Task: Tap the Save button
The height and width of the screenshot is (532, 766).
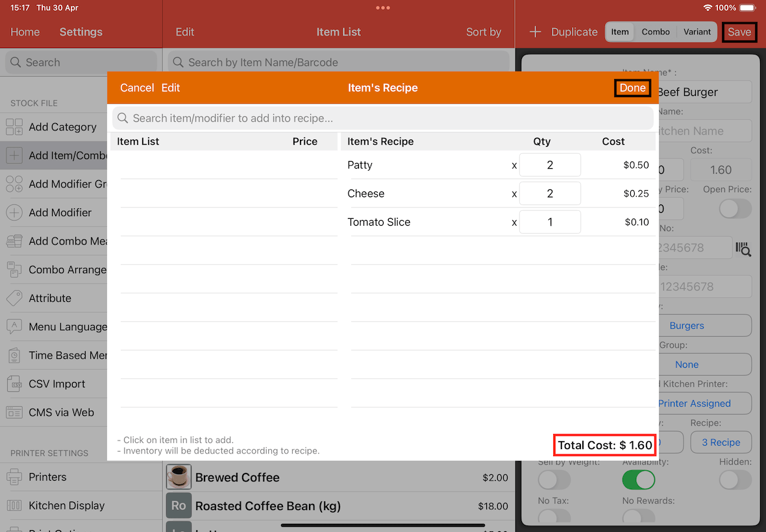Action: coord(739,32)
